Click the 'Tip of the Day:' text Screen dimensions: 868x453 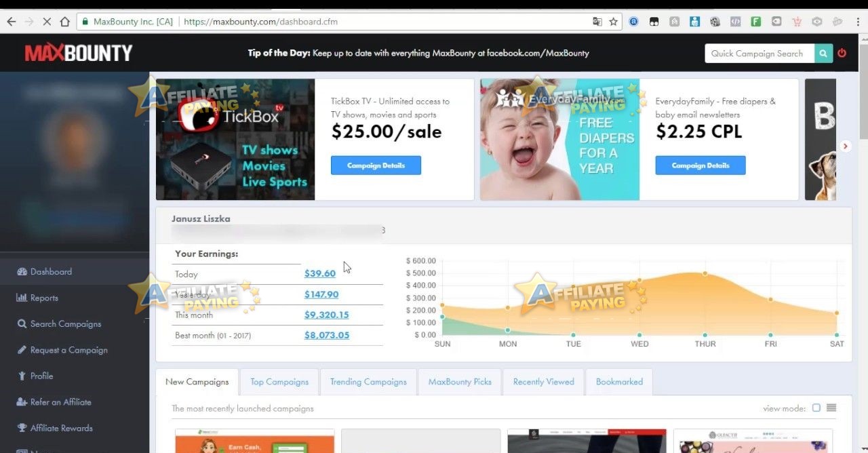[x=279, y=53]
